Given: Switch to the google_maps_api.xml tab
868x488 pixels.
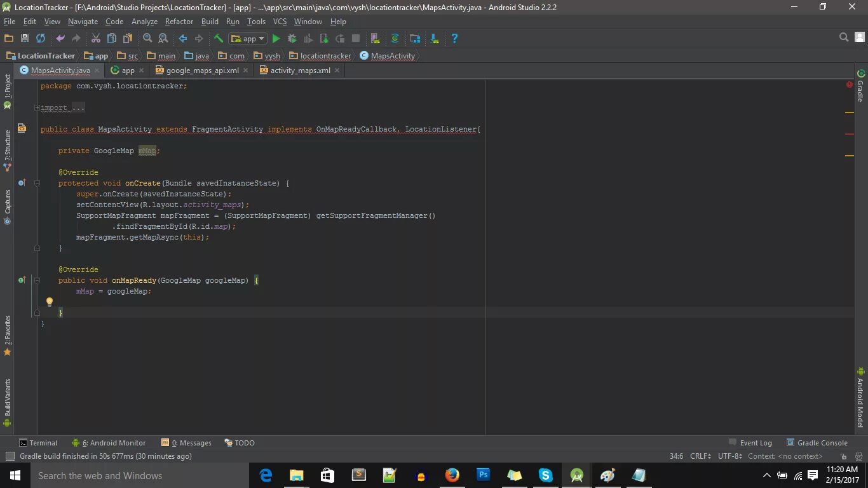Looking at the screenshot, I should coord(203,70).
